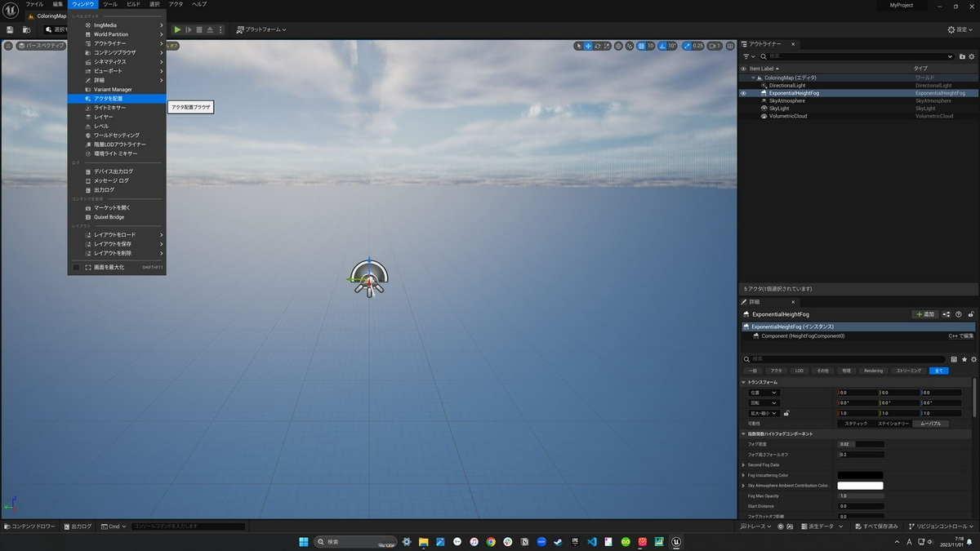The width and height of the screenshot is (980, 551).
Task: Open the play options three-dot menu
Action: [220, 29]
